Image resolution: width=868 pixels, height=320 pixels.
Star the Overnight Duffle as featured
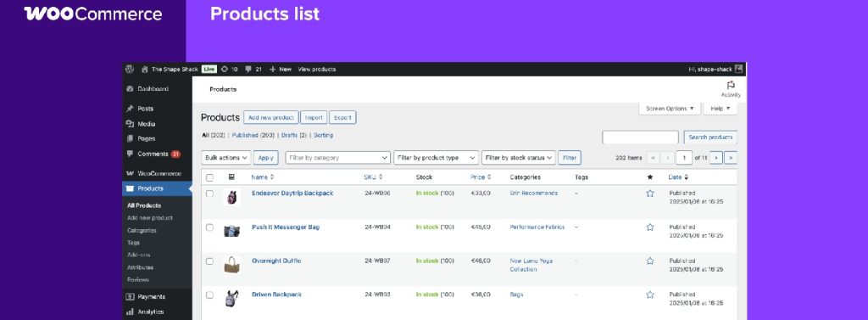click(x=650, y=261)
